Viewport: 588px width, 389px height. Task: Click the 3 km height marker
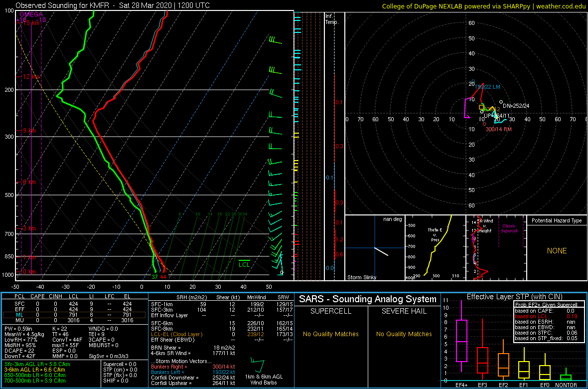click(x=28, y=228)
